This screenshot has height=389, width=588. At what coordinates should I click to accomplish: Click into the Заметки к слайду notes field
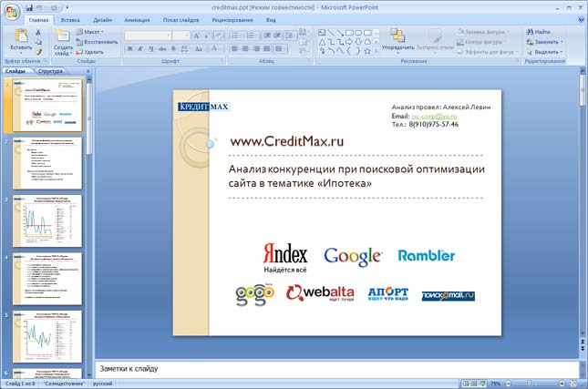(336, 369)
